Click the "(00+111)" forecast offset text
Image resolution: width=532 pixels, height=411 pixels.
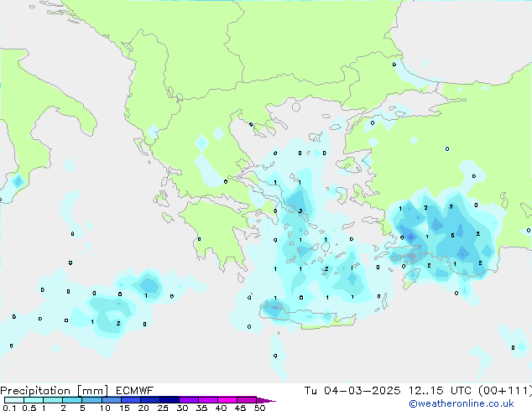[505, 391]
